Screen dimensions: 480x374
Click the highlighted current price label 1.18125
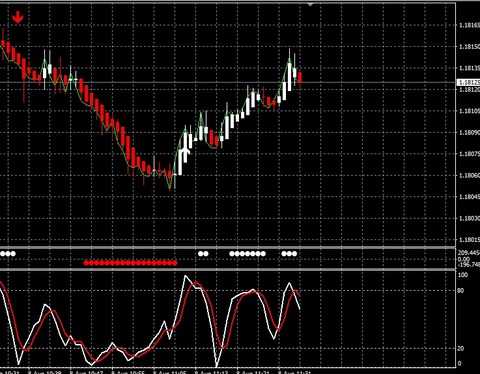click(469, 82)
